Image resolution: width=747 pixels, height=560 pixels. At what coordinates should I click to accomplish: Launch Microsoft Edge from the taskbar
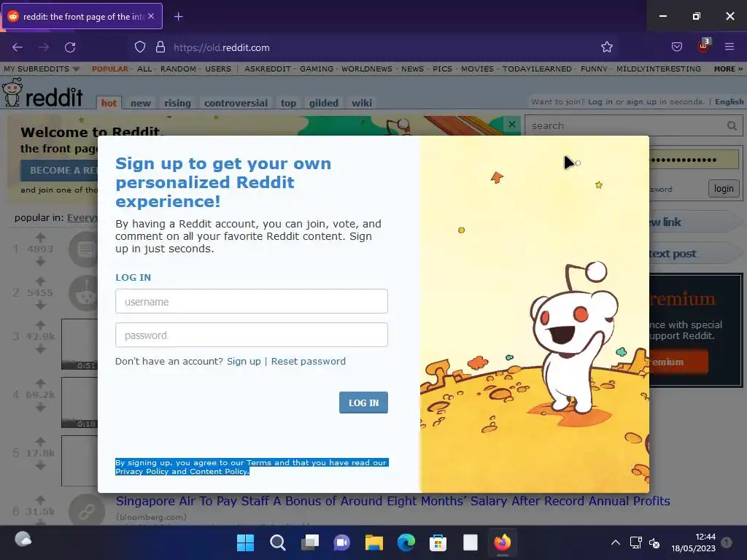(x=406, y=542)
